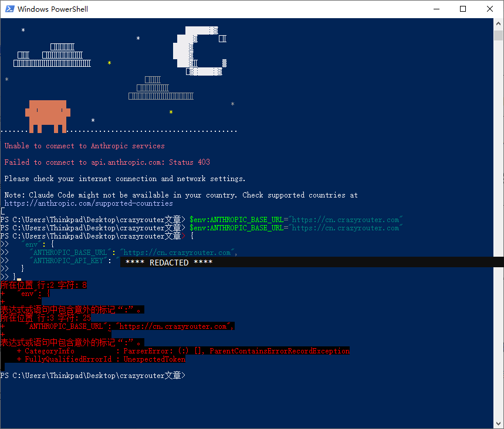The height and width of the screenshot is (429, 504).
Task: Close the Windows PowerShell window
Action: pos(489,9)
